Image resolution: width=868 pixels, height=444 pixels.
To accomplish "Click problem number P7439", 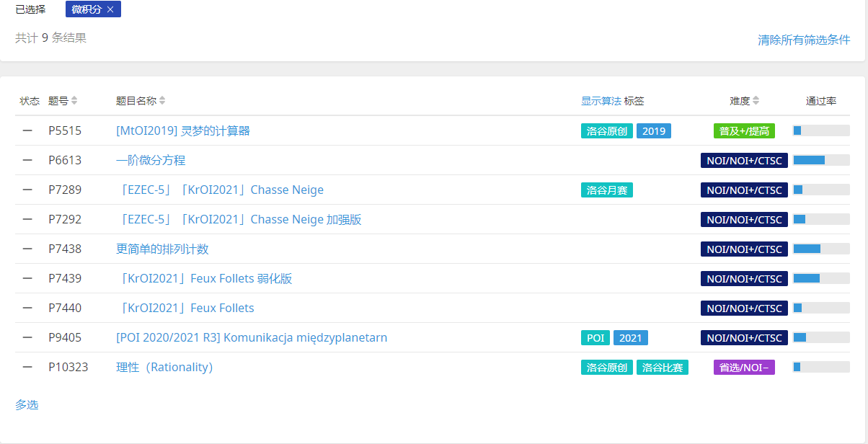I will (x=65, y=279).
